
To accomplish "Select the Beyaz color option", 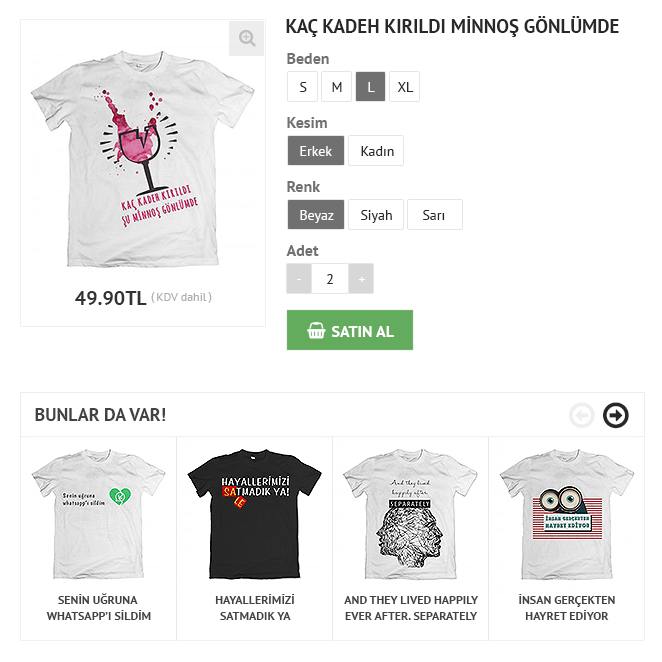I will (316, 215).
